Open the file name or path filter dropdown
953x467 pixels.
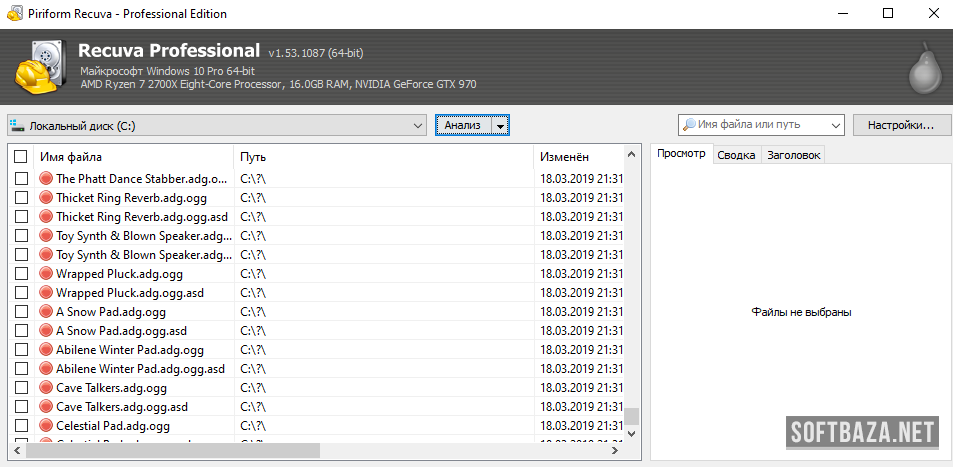click(x=835, y=125)
